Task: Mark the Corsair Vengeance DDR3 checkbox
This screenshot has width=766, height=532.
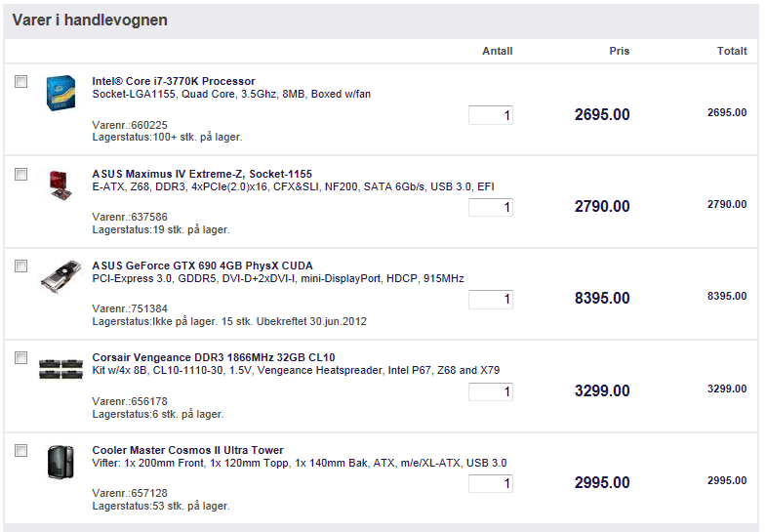Action: point(21,358)
